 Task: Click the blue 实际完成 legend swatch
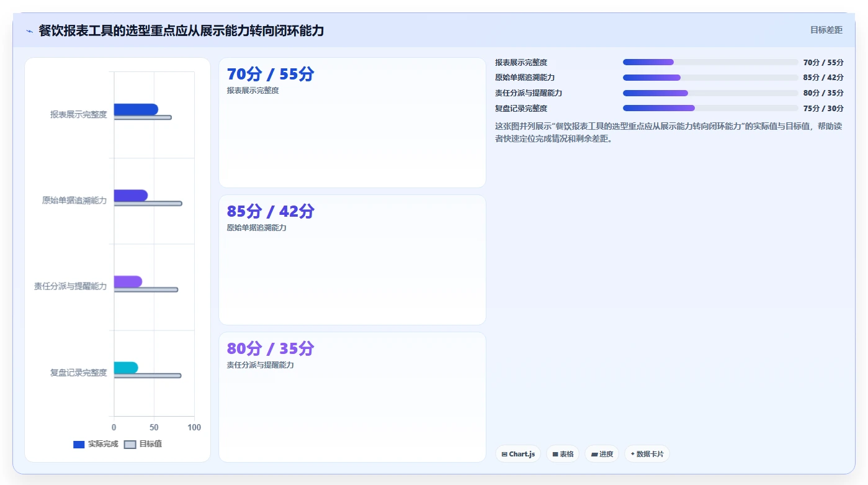[x=79, y=445]
